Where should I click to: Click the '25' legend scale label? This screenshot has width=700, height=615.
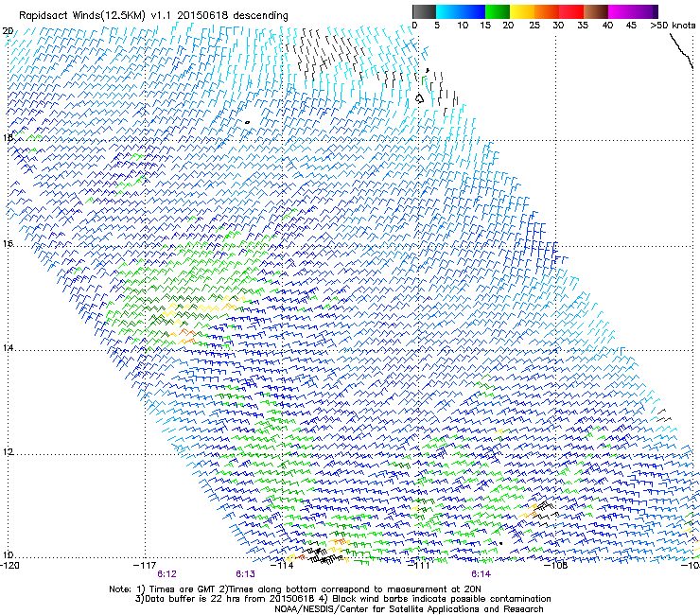click(534, 26)
